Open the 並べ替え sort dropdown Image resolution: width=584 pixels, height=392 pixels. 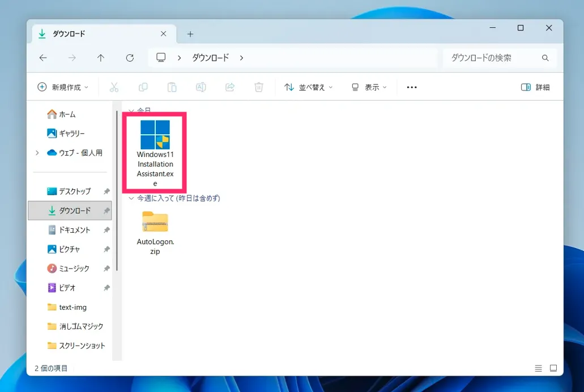[309, 87]
